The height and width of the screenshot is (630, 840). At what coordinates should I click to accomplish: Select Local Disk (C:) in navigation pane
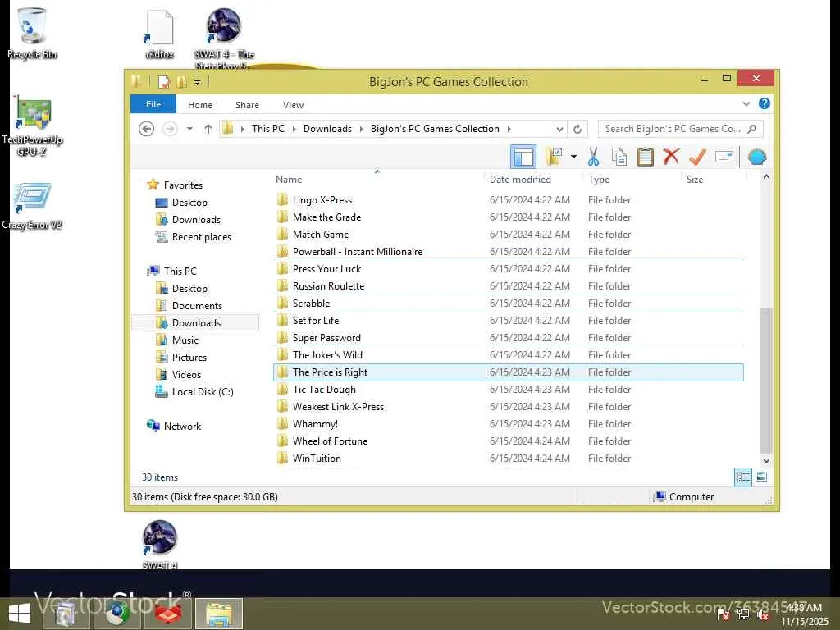[x=203, y=391]
